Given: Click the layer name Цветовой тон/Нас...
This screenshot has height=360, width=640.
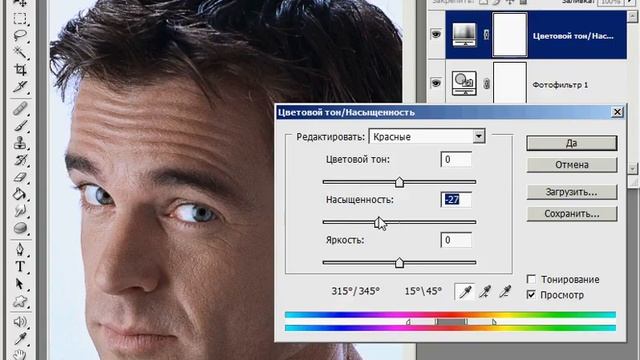Looking at the screenshot, I should 573,36.
